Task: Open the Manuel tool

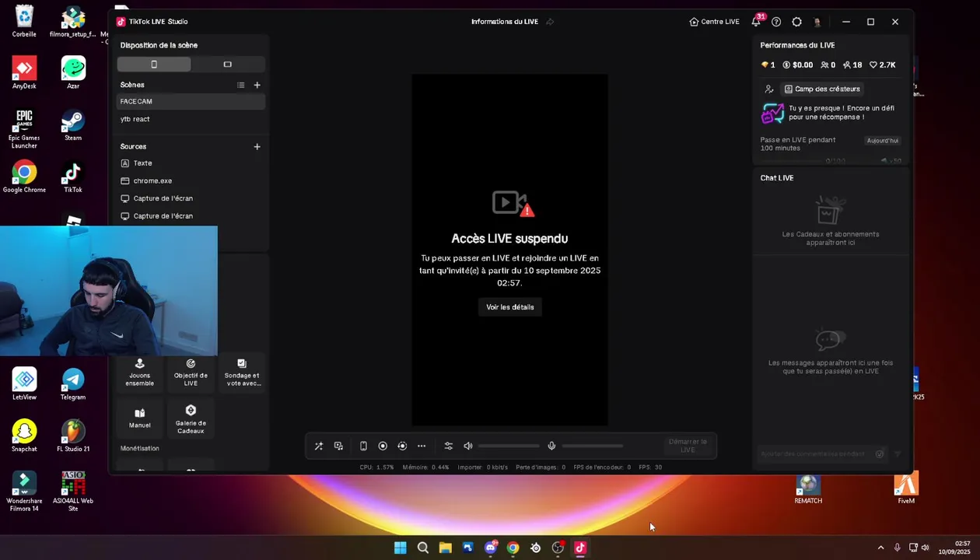Action: (x=140, y=418)
